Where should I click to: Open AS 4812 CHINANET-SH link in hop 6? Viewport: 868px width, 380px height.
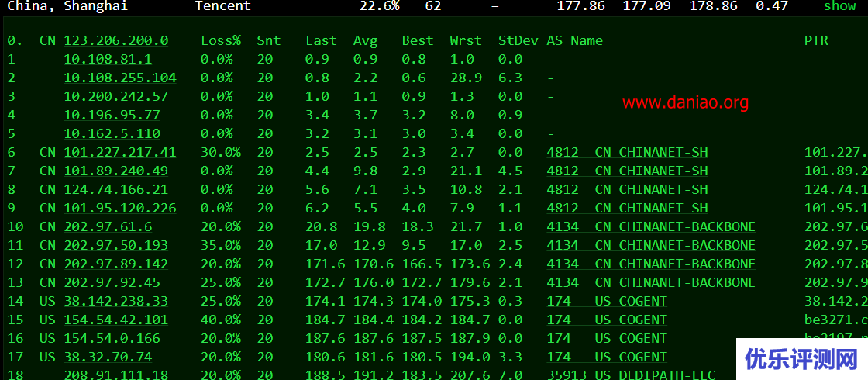coord(627,152)
